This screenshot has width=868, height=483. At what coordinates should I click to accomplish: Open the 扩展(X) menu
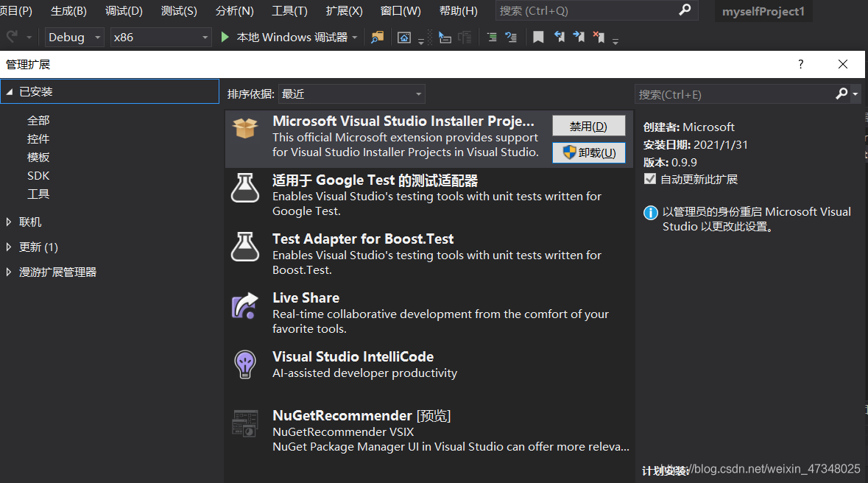tap(345, 11)
